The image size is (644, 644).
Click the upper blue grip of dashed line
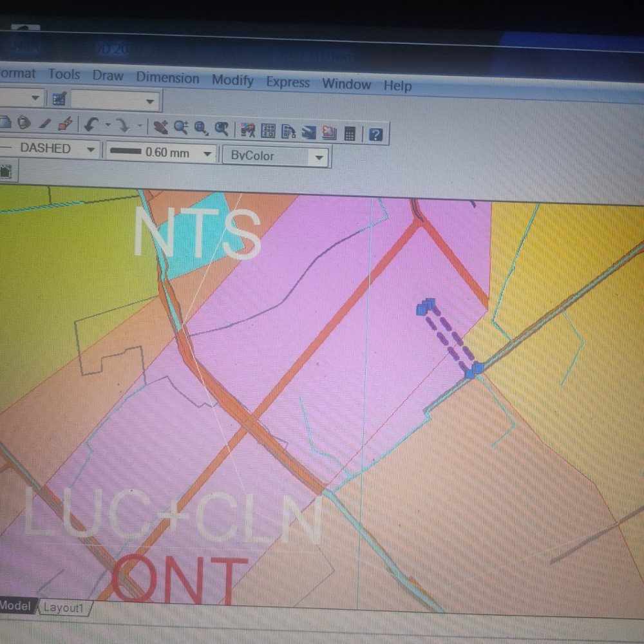click(425, 307)
